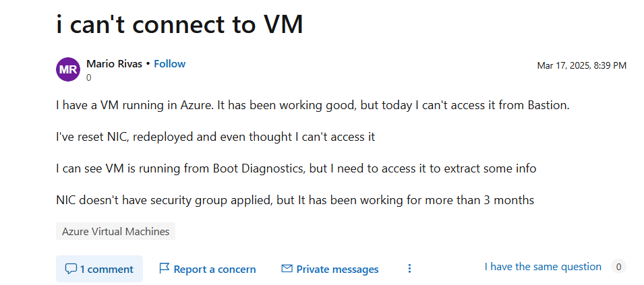Click the MR user avatar

(68, 69)
